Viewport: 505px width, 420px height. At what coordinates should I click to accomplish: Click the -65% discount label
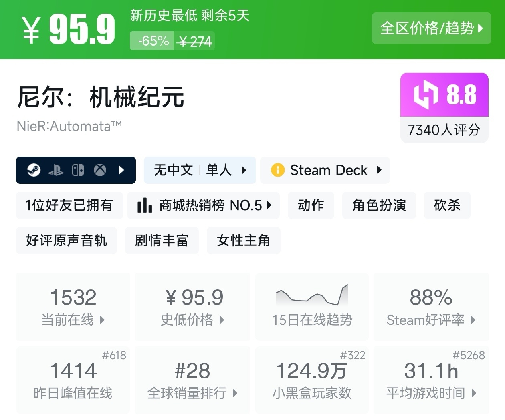click(x=152, y=41)
